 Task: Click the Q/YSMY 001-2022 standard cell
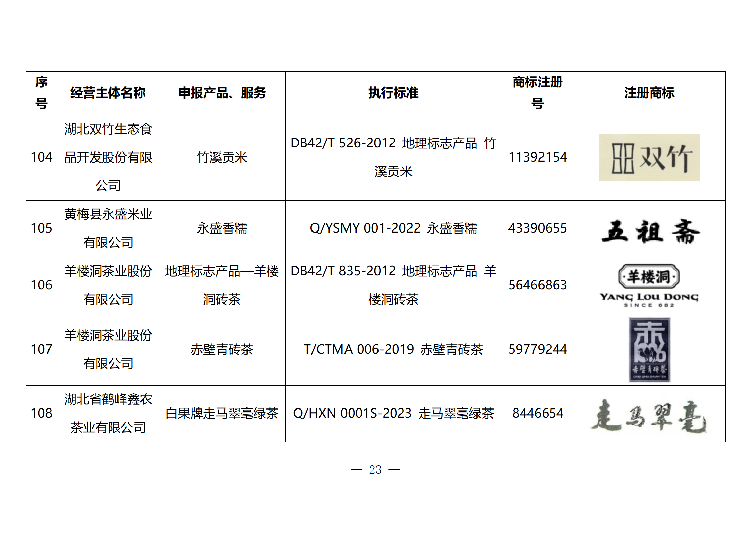[393, 228]
